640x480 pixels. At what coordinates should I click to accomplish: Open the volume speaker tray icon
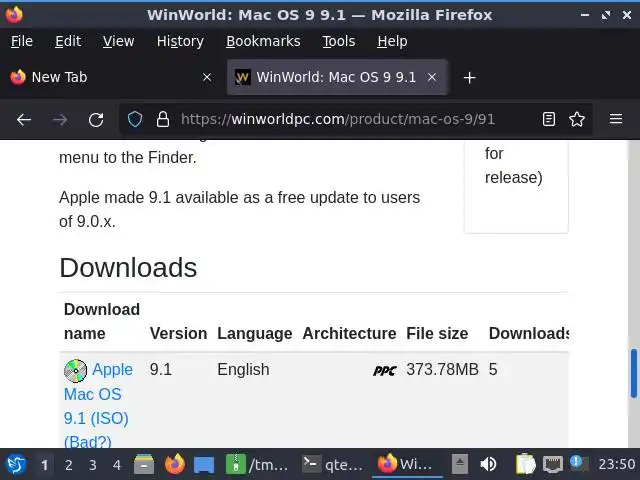pos(488,464)
